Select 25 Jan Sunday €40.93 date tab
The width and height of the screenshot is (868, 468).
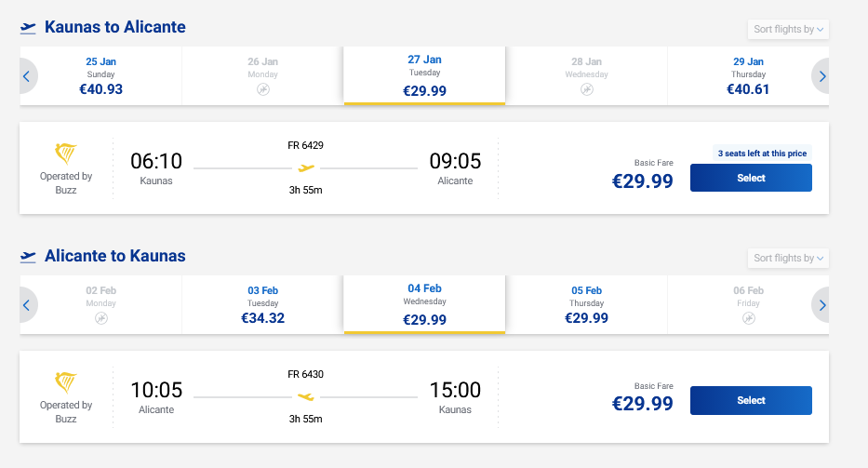click(x=100, y=76)
